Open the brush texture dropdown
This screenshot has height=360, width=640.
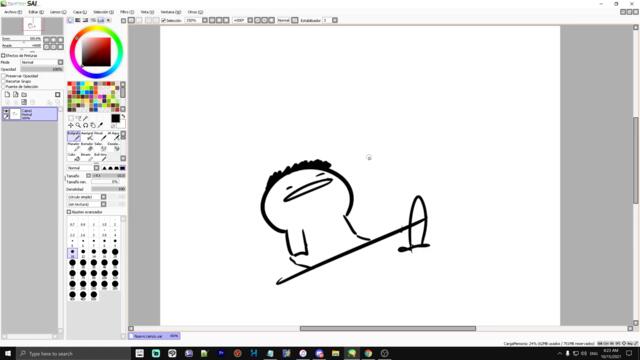tap(104, 204)
